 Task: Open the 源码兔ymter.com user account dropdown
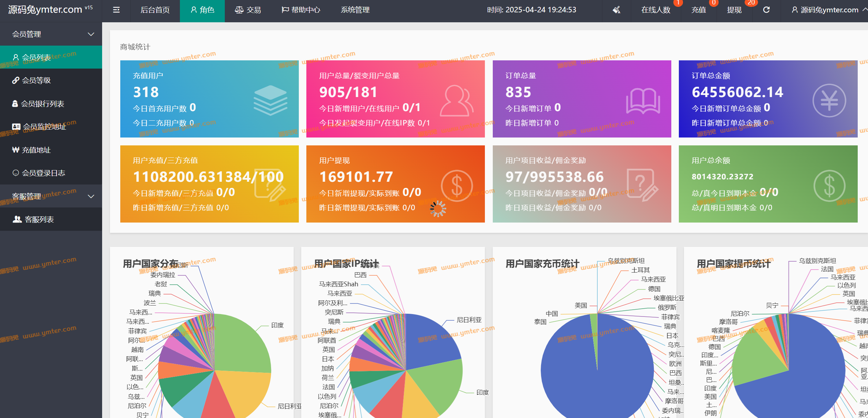pos(829,10)
